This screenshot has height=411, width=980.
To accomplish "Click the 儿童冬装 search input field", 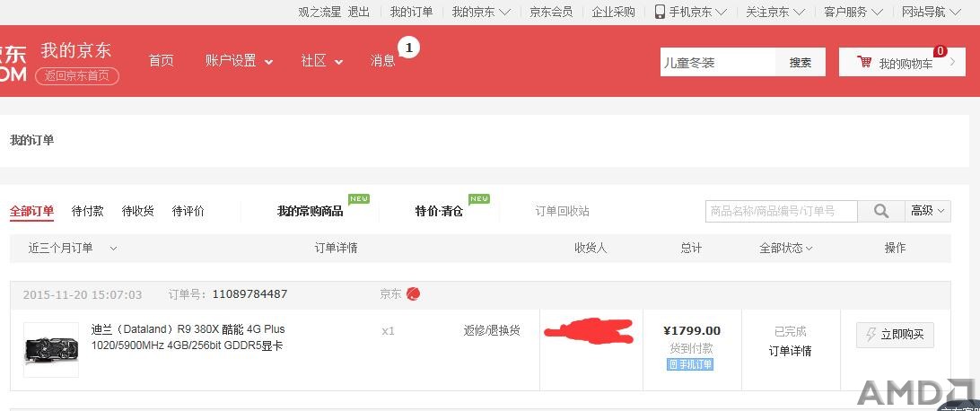I will point(718,62).
